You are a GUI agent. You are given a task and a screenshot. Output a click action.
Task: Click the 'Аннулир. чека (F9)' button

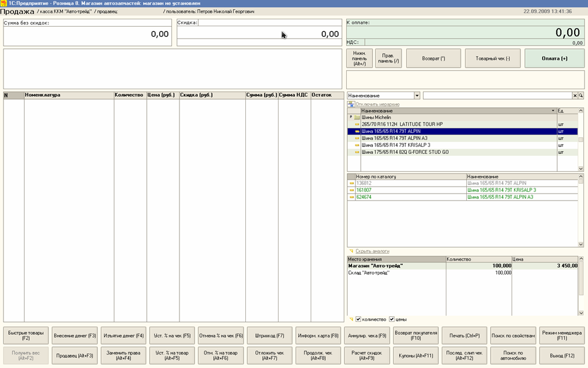pyautogui.click(x=367, y=335)
